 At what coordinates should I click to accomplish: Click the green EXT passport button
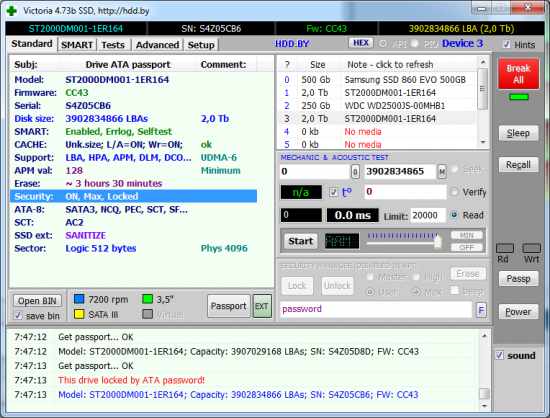pyautogui.click(x=262, y=306)
